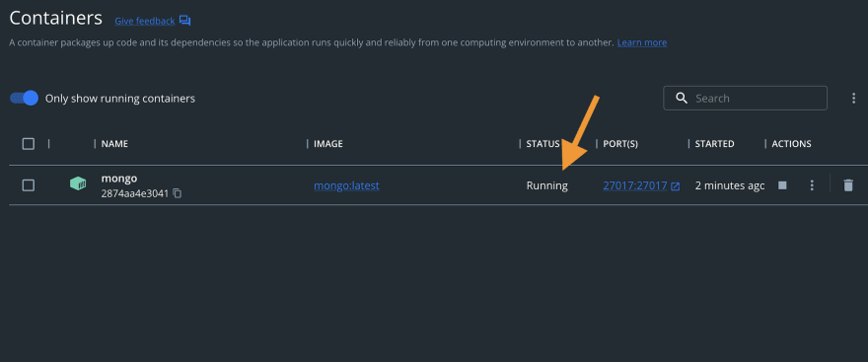Sort containers by NAME column
Viewport: 868px width, 362px height.
[114, 144]
